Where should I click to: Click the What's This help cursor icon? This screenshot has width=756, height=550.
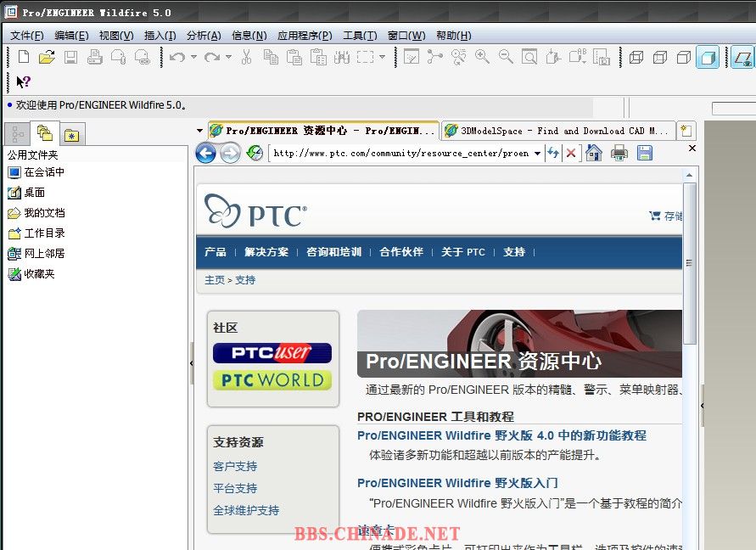23,82
